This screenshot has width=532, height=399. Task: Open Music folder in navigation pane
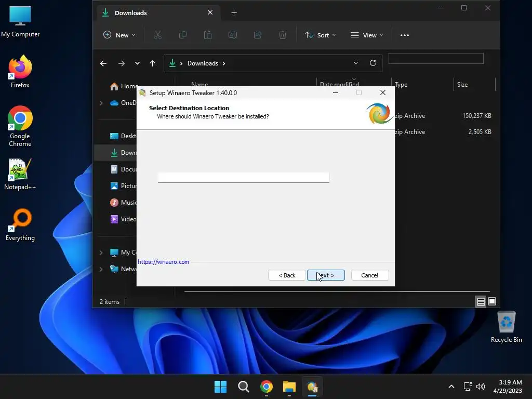[x=124, y=203]
